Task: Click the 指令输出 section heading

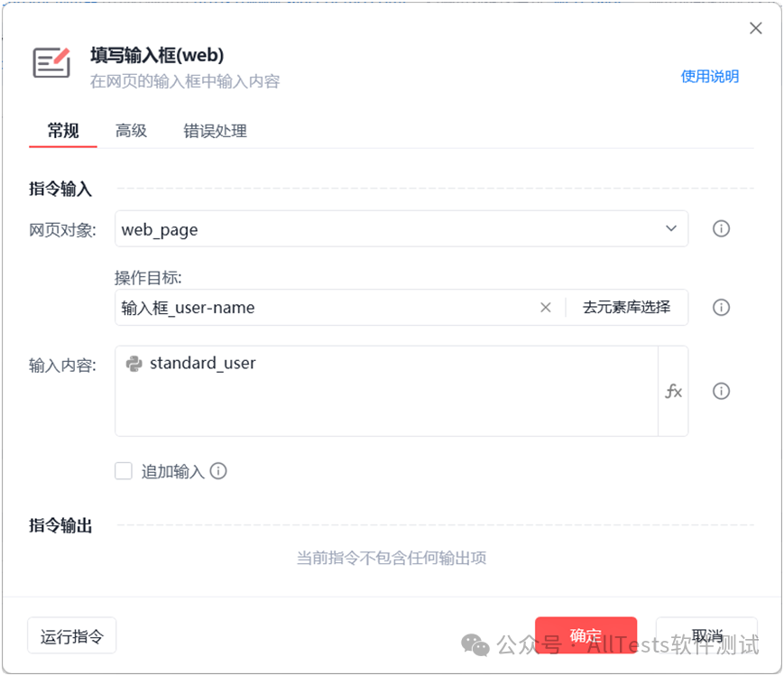Action: tap(60, 525)
